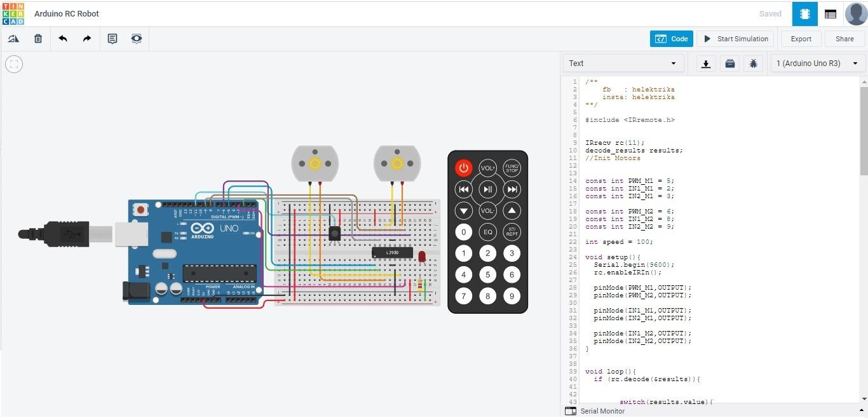Expand the Serial Monitor
This screenshot has height=418, width=868.
click(x=595, y=411)
